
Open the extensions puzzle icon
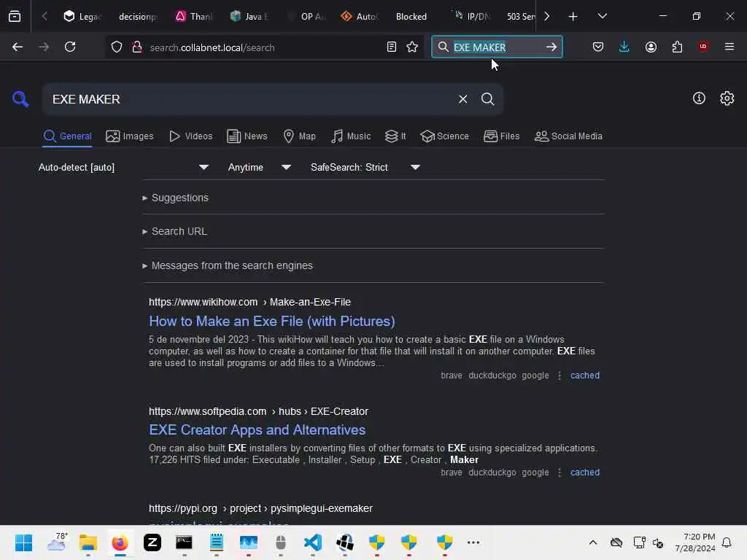(677, 47)
